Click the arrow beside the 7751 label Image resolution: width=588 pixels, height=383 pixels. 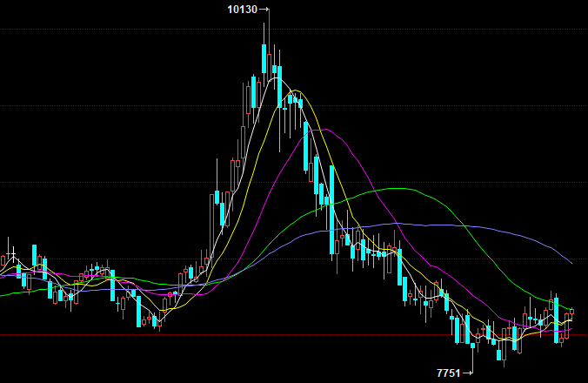(467, 373)
